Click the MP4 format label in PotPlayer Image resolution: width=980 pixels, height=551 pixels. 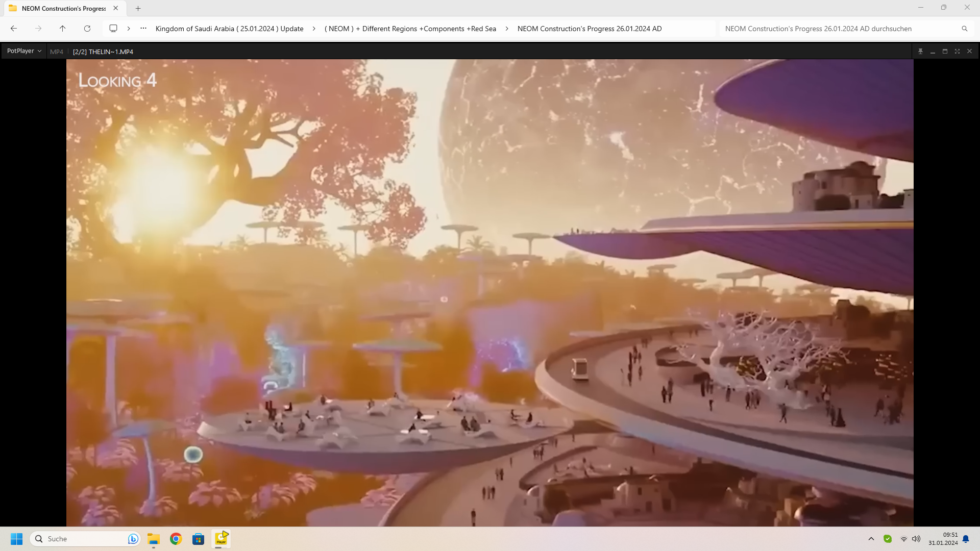57,52
